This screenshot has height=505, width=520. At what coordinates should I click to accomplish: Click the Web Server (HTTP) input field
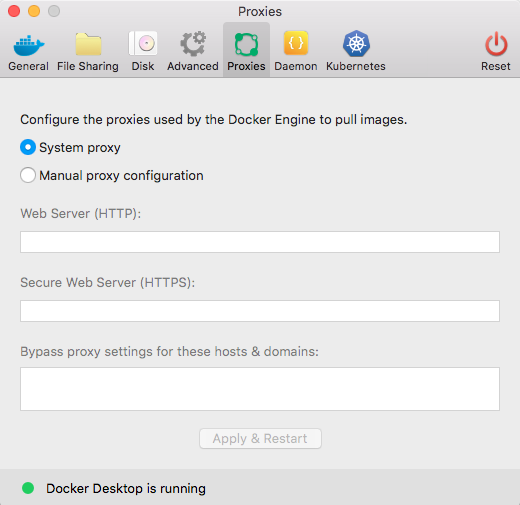(260, 242)
